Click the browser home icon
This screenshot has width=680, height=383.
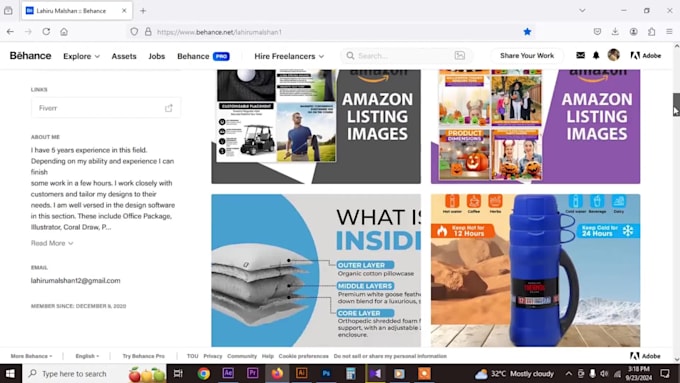[x=64, y=32]
